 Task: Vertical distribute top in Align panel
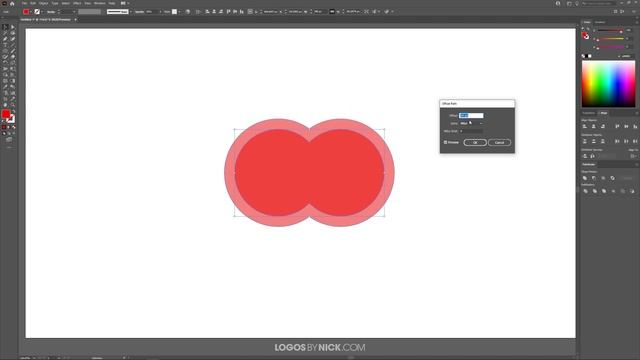click(x=584, y=141)
